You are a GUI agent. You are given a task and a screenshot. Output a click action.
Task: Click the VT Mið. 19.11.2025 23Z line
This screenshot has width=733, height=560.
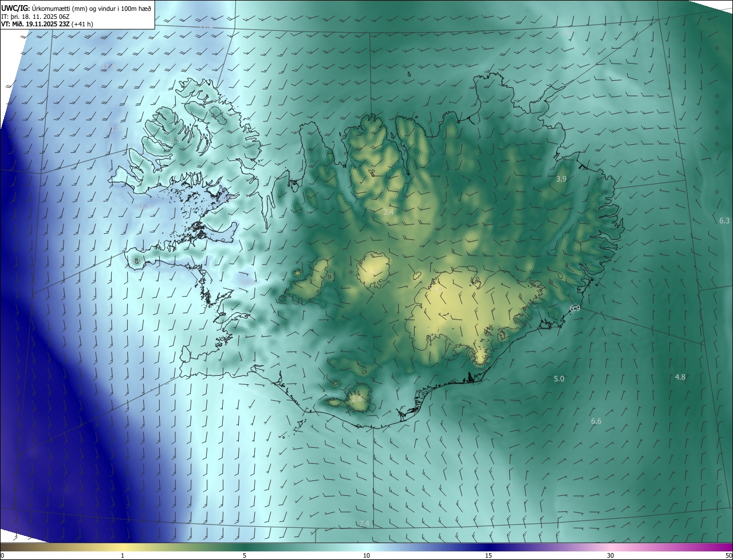47,24
